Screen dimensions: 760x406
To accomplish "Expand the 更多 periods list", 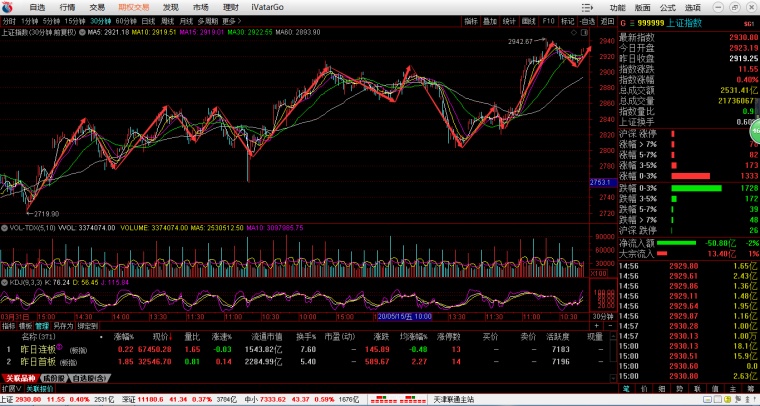I will click(231, 21).
